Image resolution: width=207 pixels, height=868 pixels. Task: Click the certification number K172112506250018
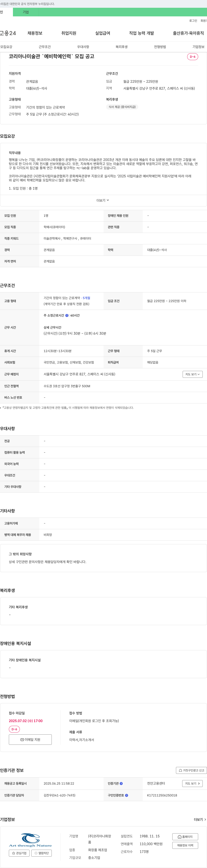click(162, 795)
